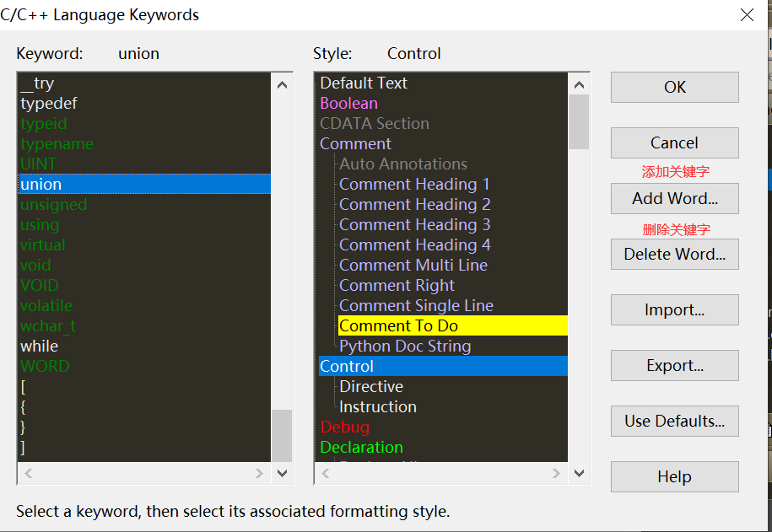
Task: Click the OK button
Action: tap(674, 88)
